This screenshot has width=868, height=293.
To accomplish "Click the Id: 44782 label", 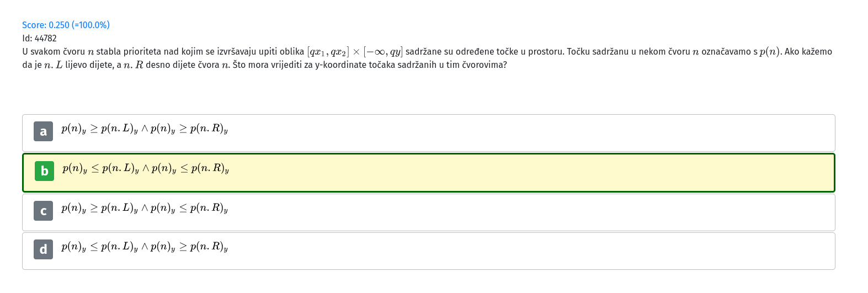I will (39, 38).
